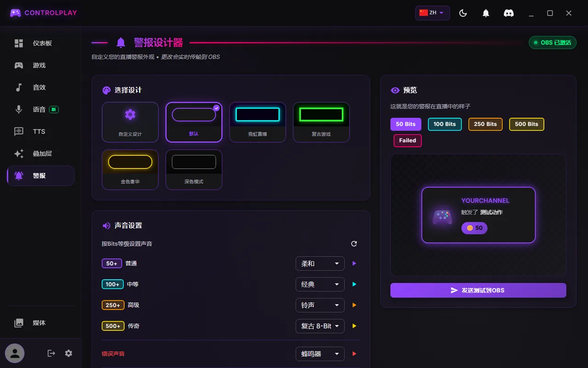Click the 语音 microphone icon

tap(19, 109)
